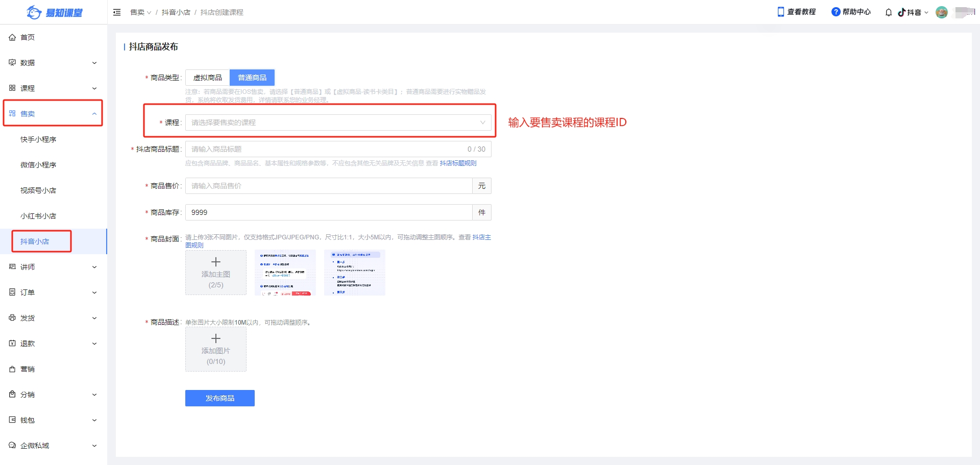Select 普通商品 product type

(x=252, y=78)
